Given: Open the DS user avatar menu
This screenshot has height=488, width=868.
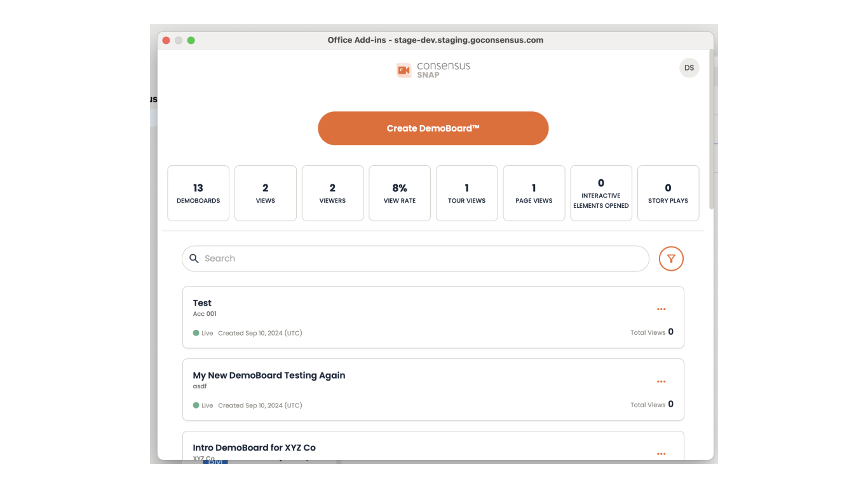Looking at the screenshot, I should coord(689,68).
